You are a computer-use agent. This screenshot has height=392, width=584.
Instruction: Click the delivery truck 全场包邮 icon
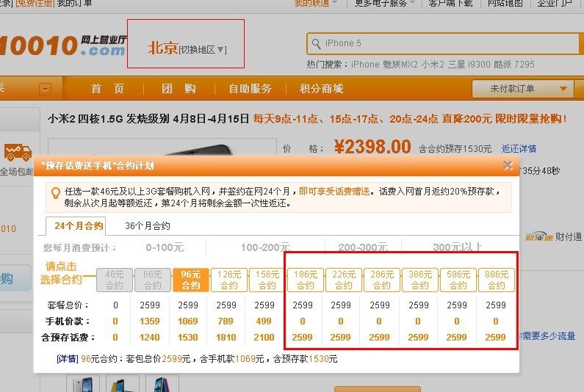18,152
